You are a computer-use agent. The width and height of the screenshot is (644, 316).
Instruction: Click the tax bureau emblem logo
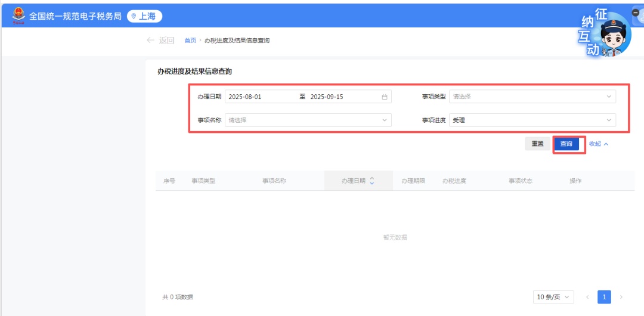[18, 16]
